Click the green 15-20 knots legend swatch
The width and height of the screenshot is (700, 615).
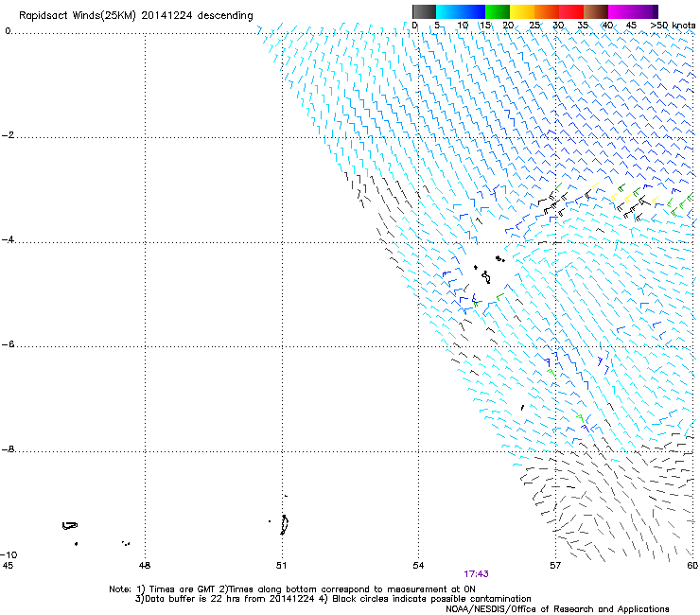click(498, 11)
